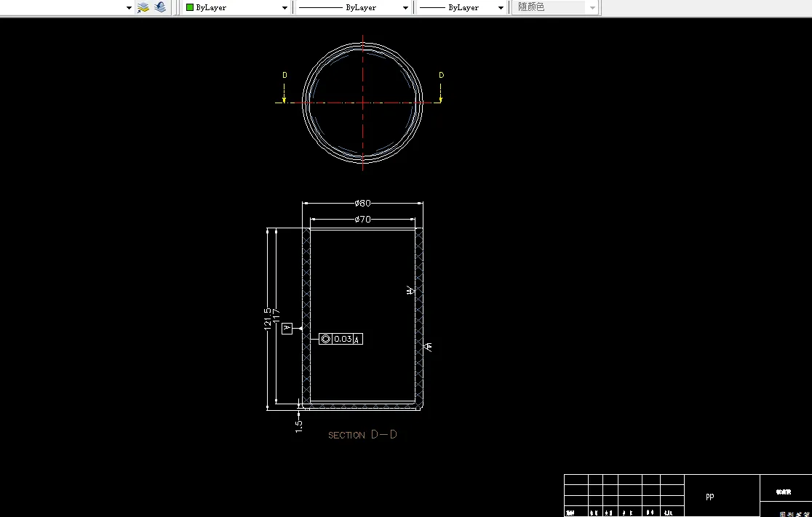812x517 pixels.
Task: Click the right D section arrow label
Action: tap(441, 75)
